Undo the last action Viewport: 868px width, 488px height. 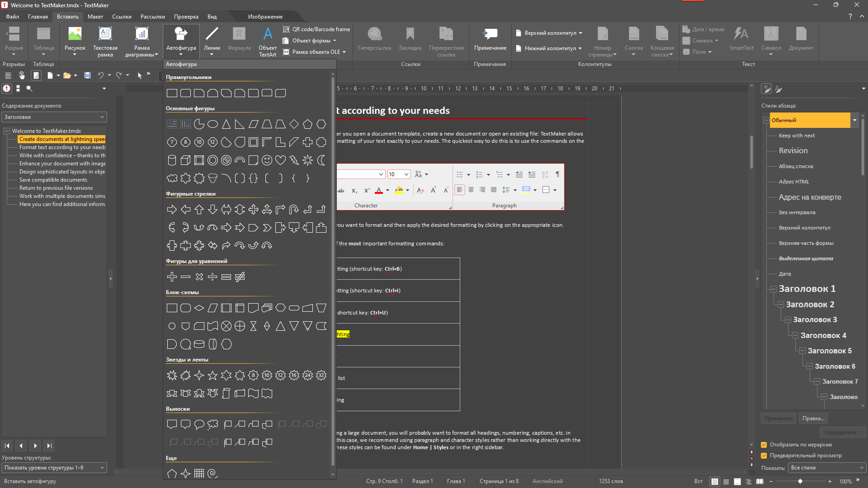point(101,75)
